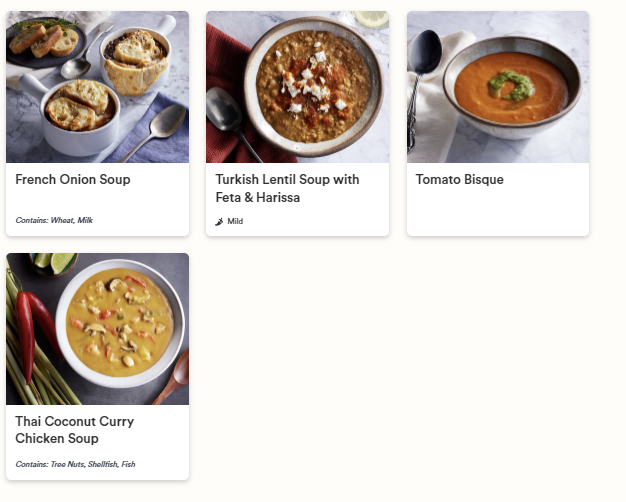The image size is (626, 502).
Task: Select the Turkish Lentil Soup image
Action: point(297,87)
